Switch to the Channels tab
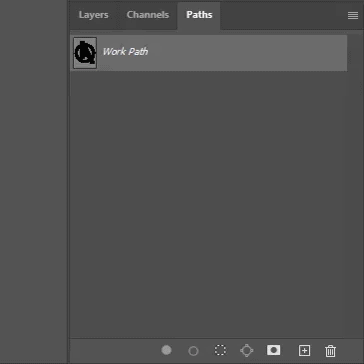Screen dimensions: 364x364 coord(148,15)
